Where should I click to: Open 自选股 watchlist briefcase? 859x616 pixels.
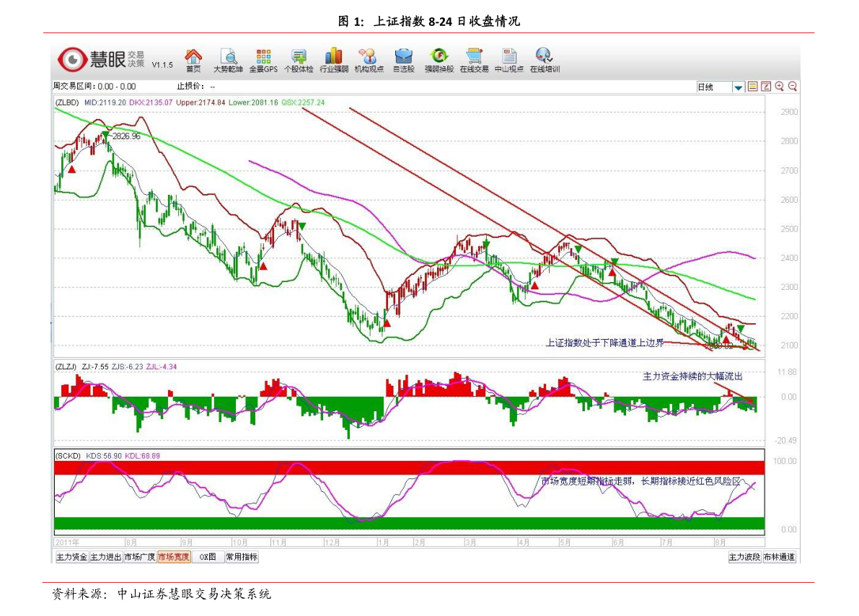pyautogui.click(x=404, y=61)
